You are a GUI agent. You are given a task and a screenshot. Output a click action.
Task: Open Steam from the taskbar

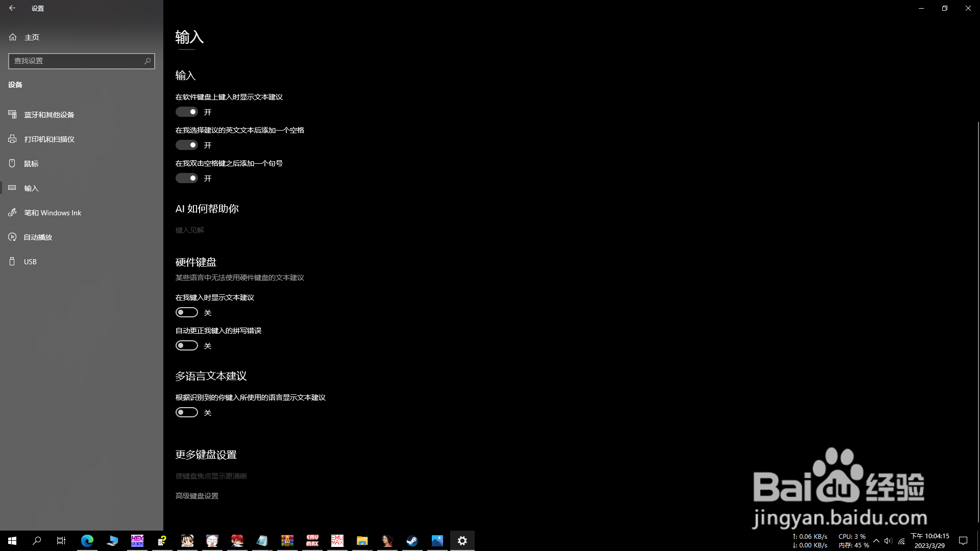[x=412, y=540]
